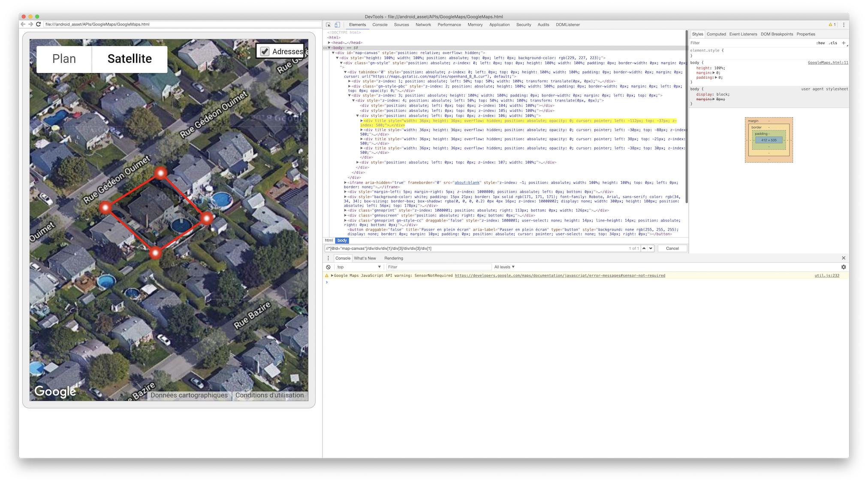This screenshot has width=868, height=483.
Task: Open the top JavaScript context dropdown
Action: pyautogui.click(x=359, y=267)
